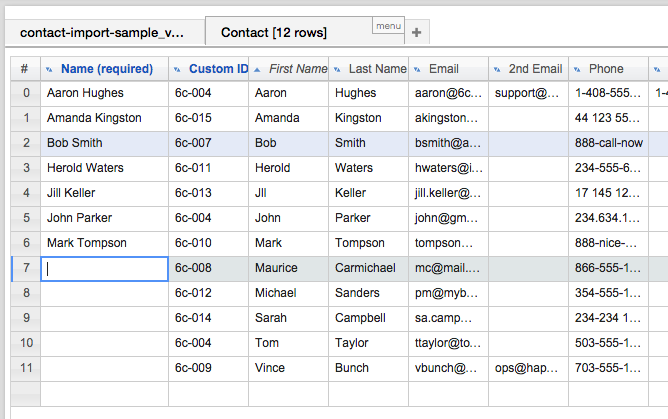The height and width of the screenshot is (419, 668).
Task: Open the menu dropdown on Contact tab
Action: click(x=387, y=25)
